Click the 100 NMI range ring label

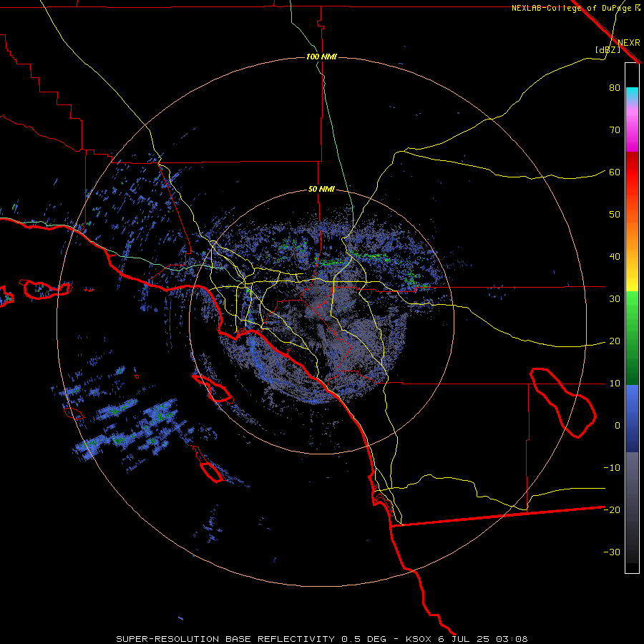click(321, 57)
